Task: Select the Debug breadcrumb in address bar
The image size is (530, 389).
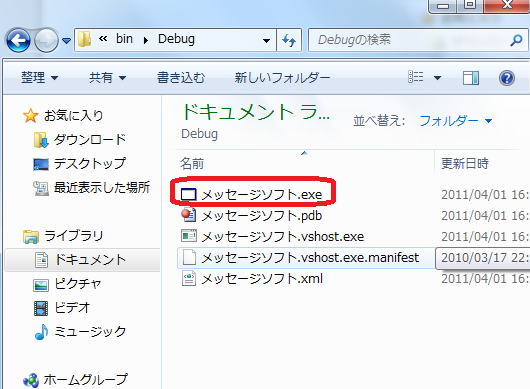Action: pyautogui.click(x=176, y=39)
